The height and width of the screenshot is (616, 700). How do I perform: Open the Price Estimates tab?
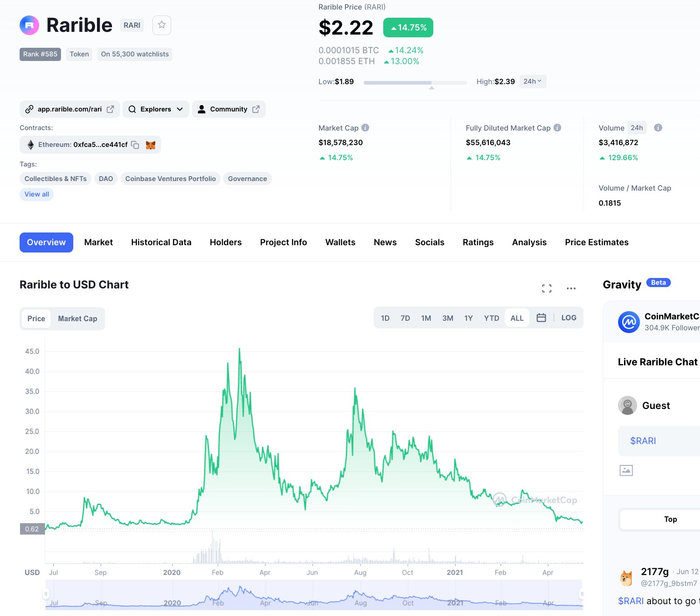pyautogui.click(x=597, y=242)
